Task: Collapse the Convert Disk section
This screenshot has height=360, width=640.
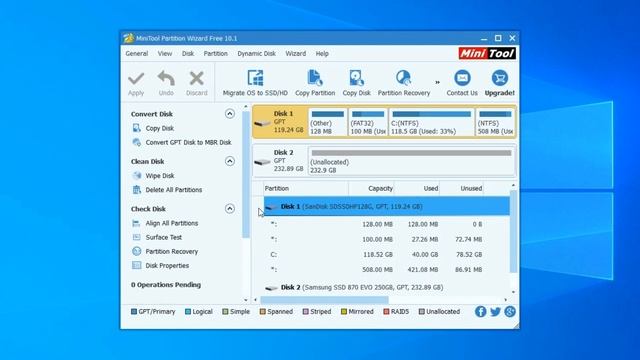Action: click(230, 113)
